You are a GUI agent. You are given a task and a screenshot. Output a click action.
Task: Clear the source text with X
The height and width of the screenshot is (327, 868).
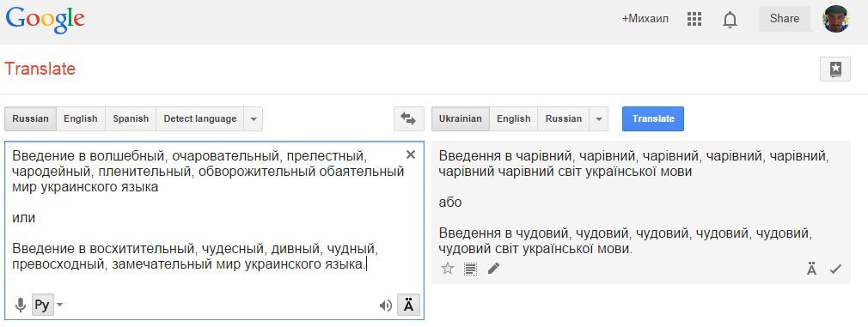411,155
